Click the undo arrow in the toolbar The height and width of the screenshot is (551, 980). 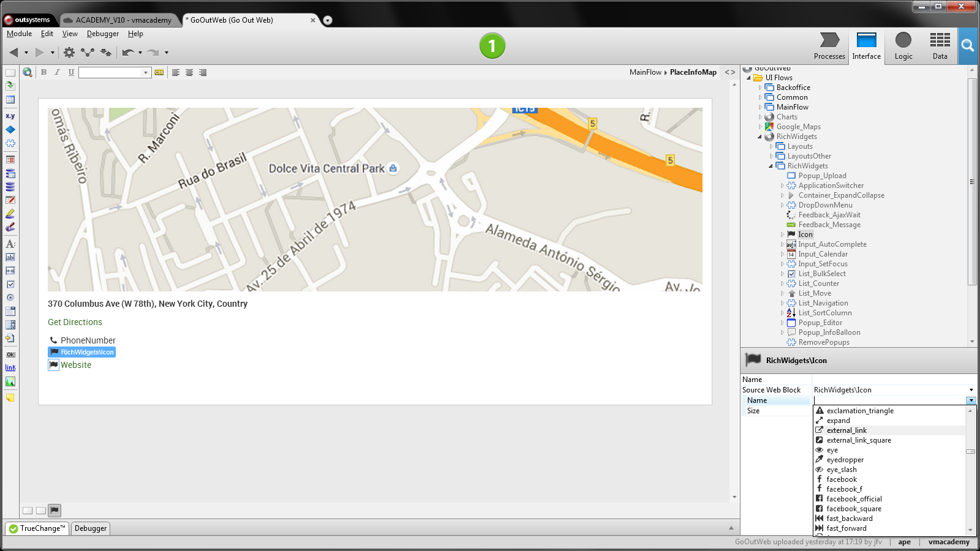point(127,53)
